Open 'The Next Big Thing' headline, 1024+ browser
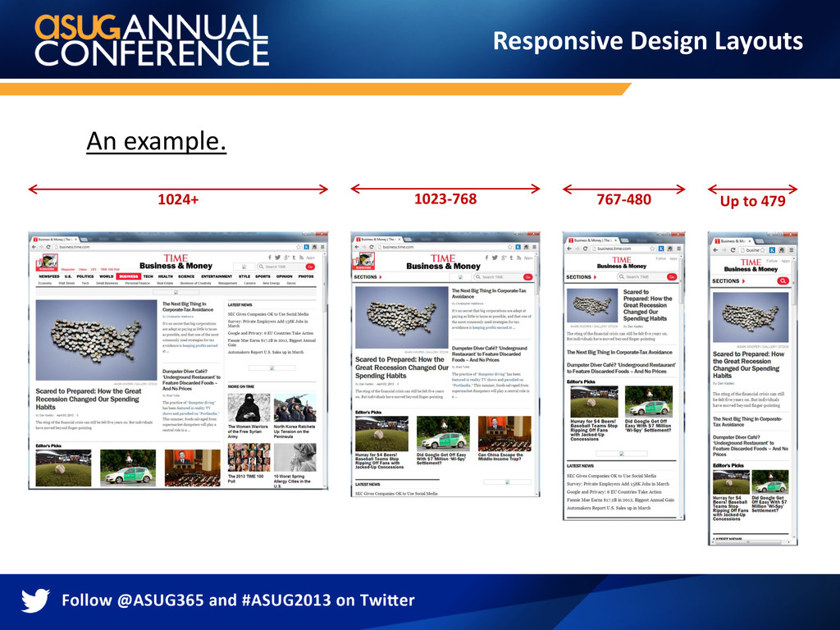This screenshot has width=840, height=630. pyautogui.click(x=188, y=307)
